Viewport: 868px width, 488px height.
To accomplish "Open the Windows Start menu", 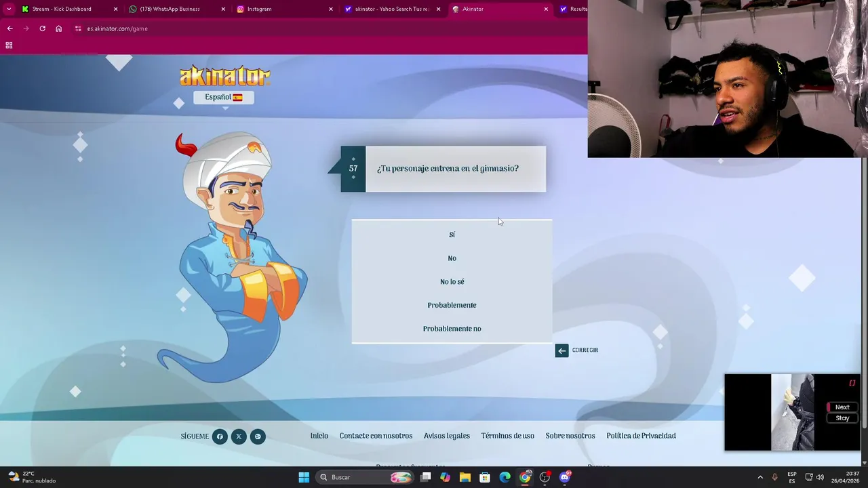I will point(304,477).
